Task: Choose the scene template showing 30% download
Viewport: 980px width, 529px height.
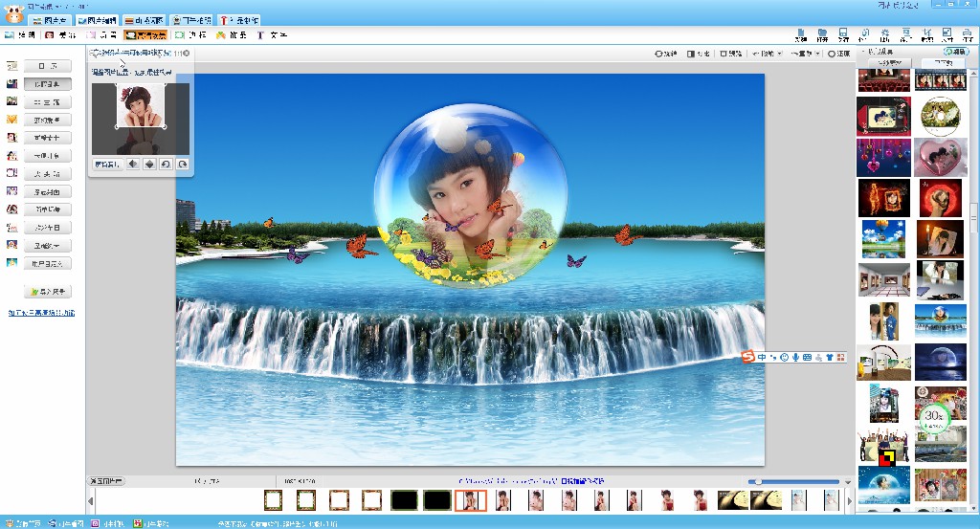Action: (x=941, y=402)
